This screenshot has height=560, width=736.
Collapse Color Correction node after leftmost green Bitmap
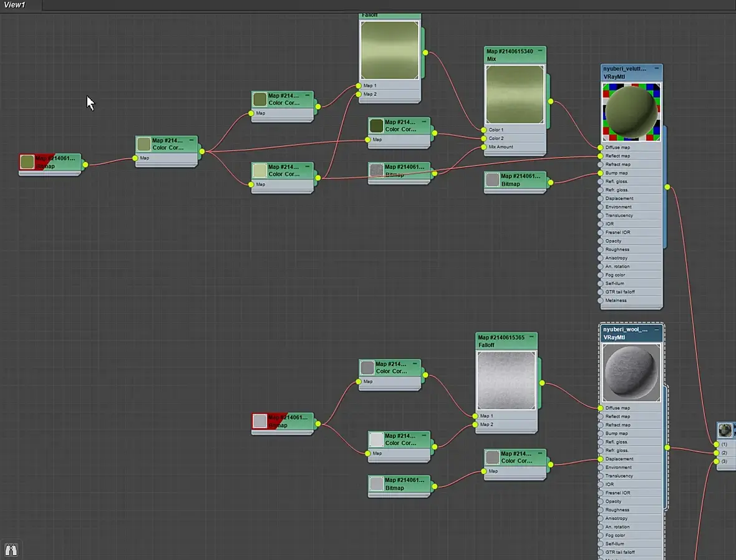[x=191, y=140]
